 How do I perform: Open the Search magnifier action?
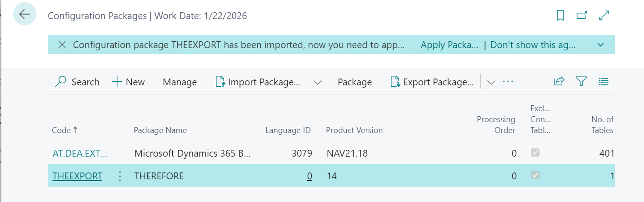[x=77, y=82]
